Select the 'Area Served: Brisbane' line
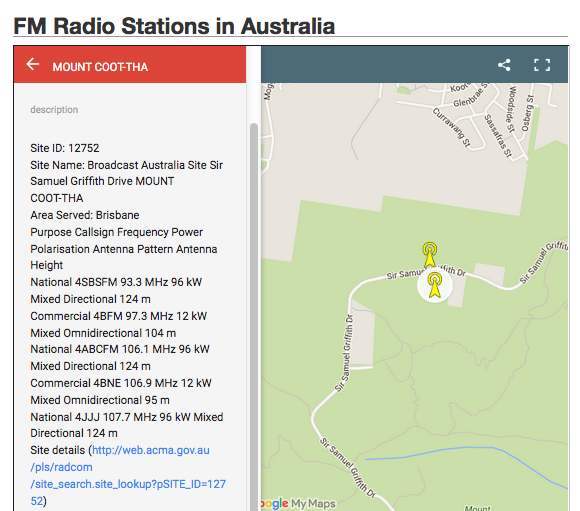The height and width of the screenshot is (511, 580). 85,215
